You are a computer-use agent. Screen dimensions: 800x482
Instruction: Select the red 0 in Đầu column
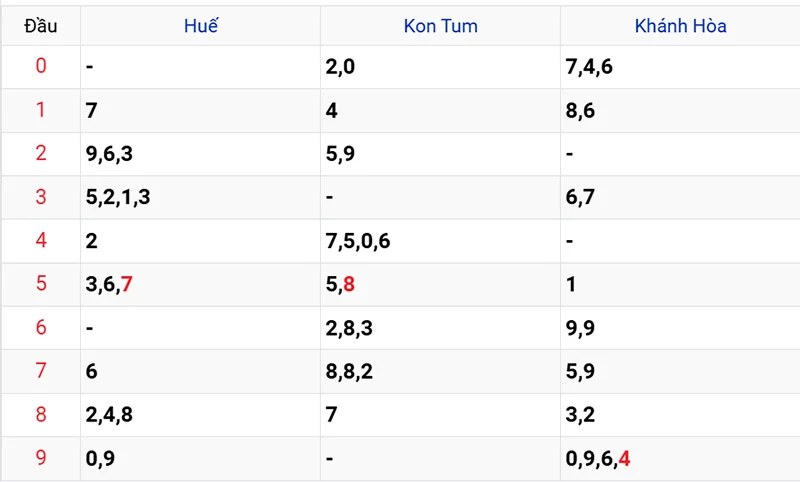click(41, 67)
